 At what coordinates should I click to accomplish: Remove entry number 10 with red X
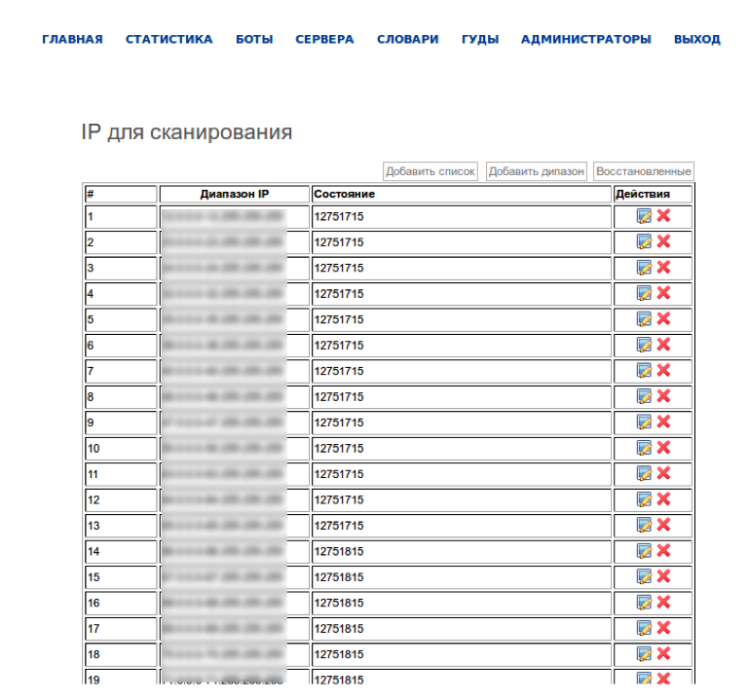664,448
